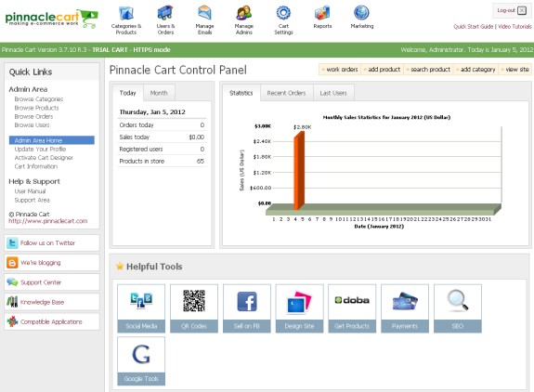Click the Products in store row
This screenshot has width=534, height=392.
(x=162, y=161)
